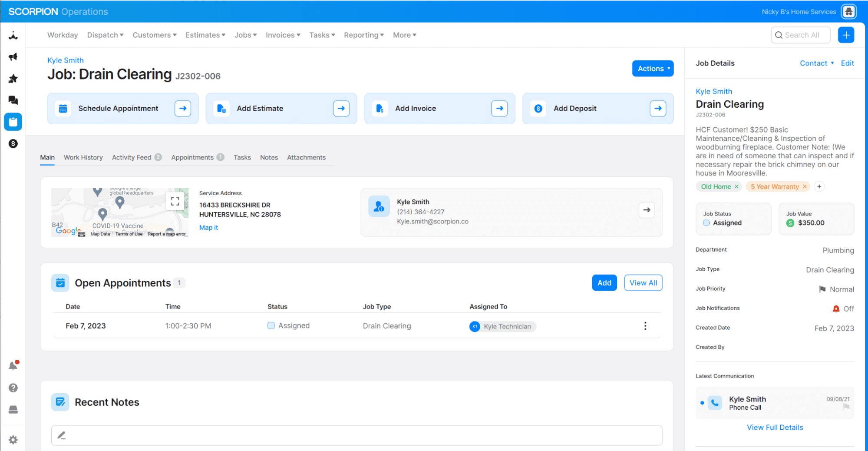868x451 pixels.
Task: Click the dollar sign sidebar icon
Action: [x=13, y=143]
